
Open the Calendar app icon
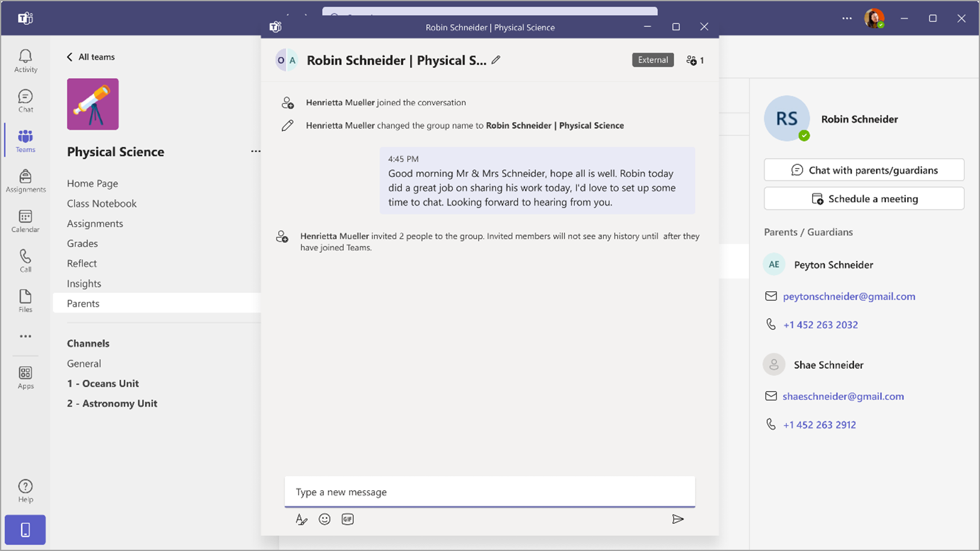pos(25,221)
